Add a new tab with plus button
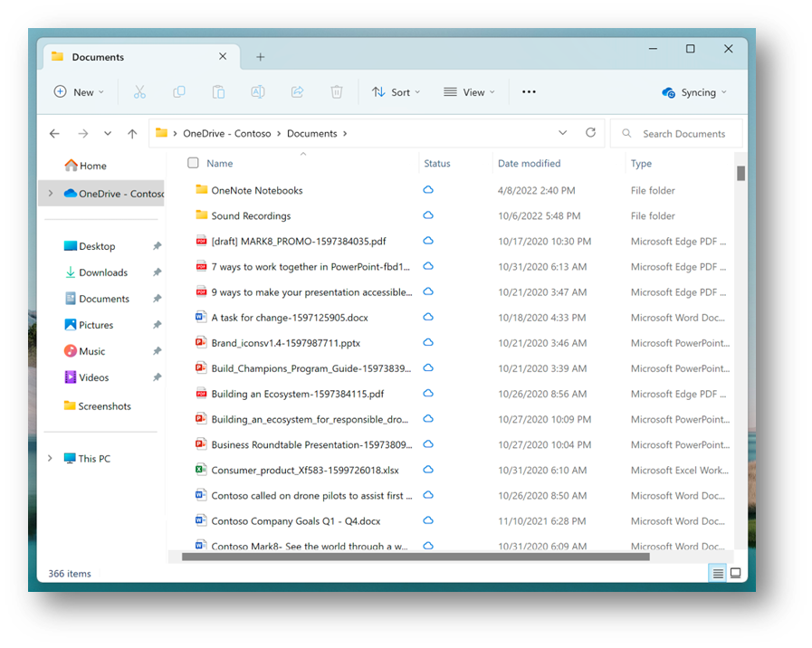This screenshot has width=812, height=648. [261, 57]
